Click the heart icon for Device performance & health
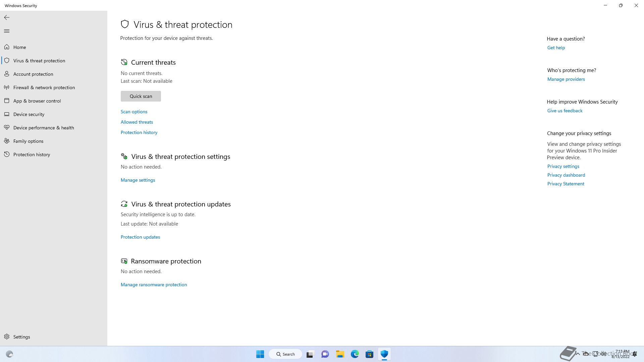 coord(7,127)
